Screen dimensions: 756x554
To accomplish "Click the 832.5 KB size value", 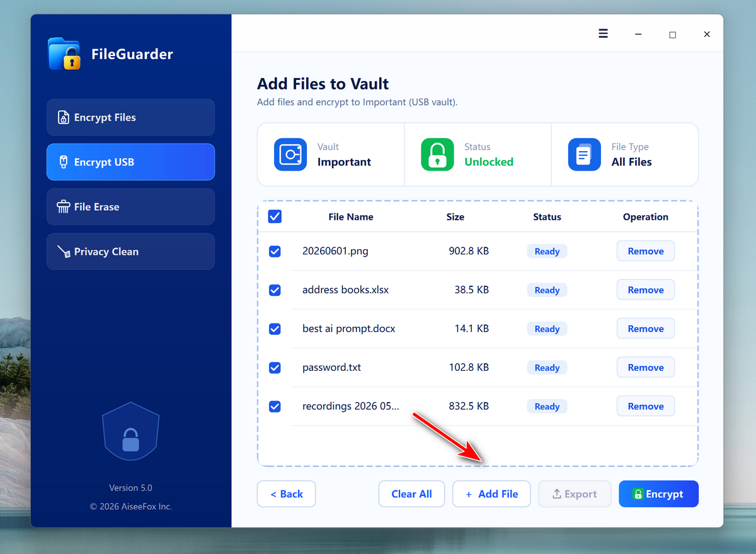I will [469, 407].
